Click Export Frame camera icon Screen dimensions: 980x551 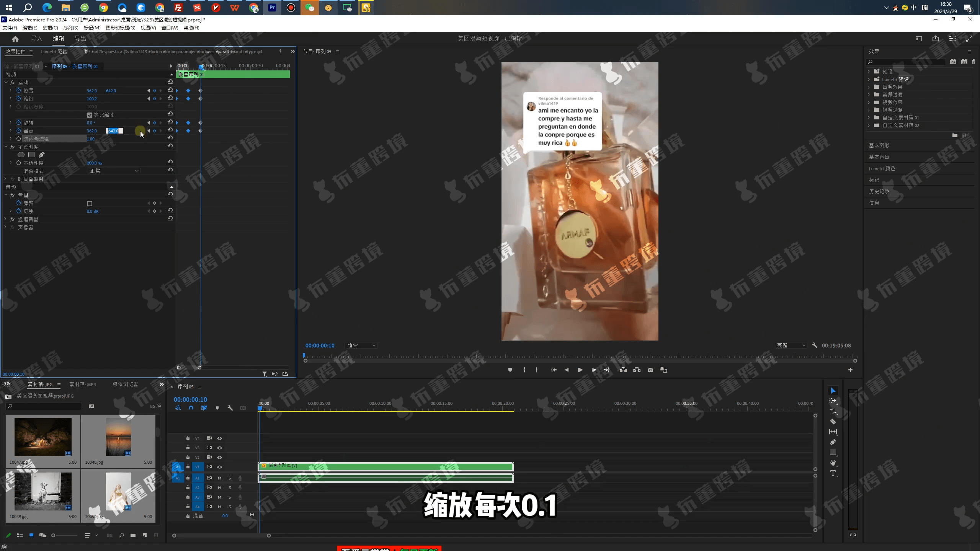coord(650,370)
